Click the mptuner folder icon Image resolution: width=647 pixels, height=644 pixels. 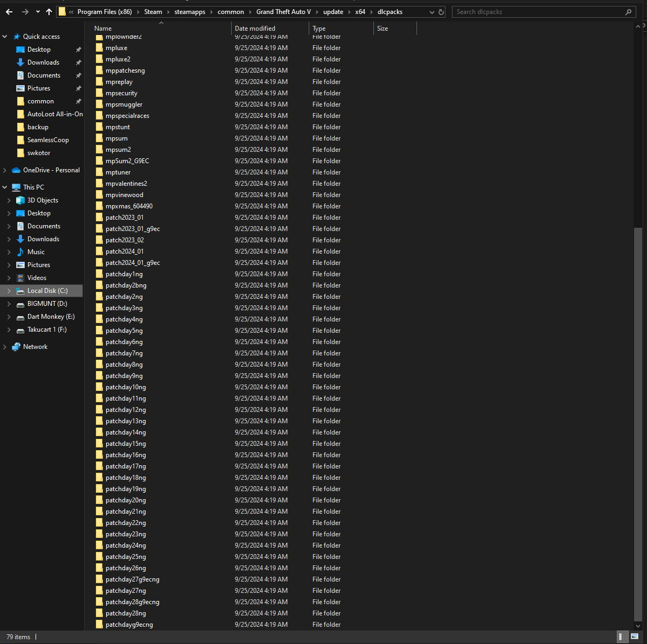[99, 172]
